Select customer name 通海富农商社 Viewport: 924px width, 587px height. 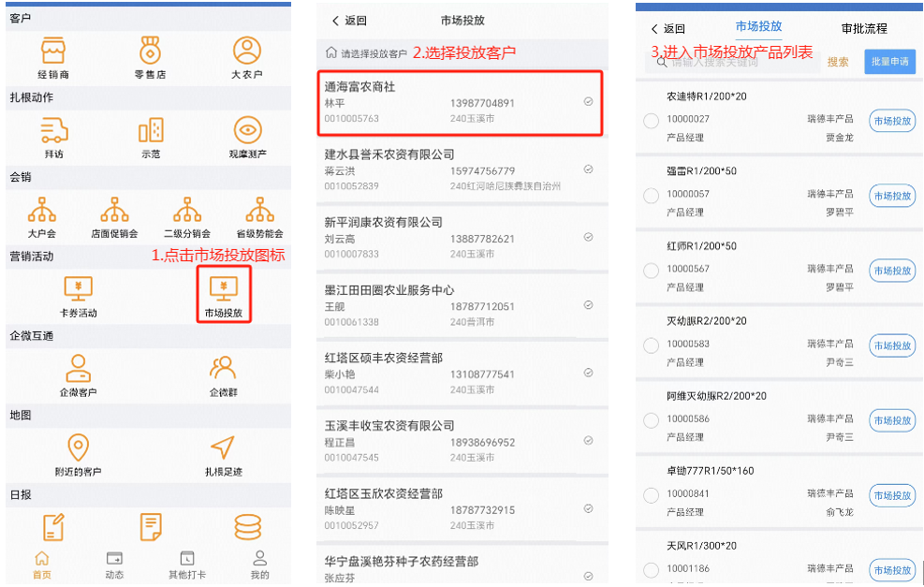tap(359, 87)
